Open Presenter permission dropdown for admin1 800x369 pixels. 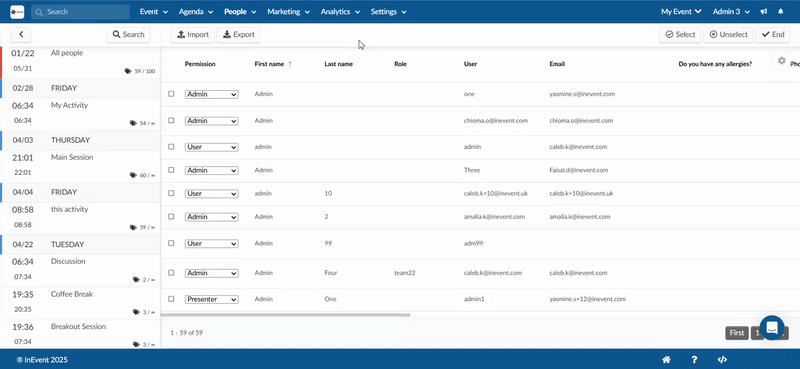point(211,300)
